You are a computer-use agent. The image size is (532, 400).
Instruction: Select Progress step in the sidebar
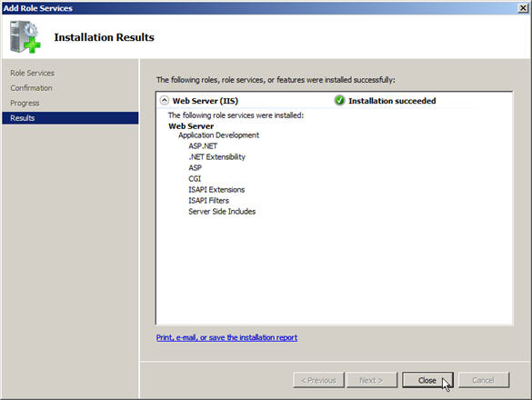pyautogui.click(x=25, y=103)
